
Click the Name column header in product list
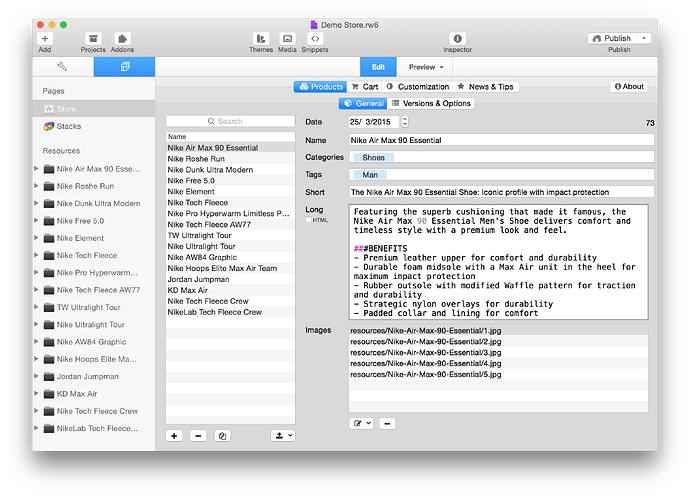[230, 137]
